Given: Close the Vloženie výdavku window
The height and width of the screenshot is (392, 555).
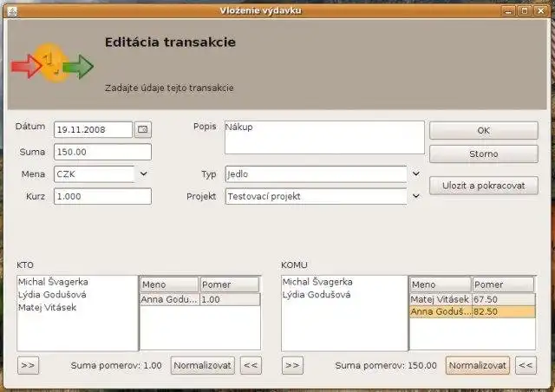Looking at the screenshot, I should (541, 11).
